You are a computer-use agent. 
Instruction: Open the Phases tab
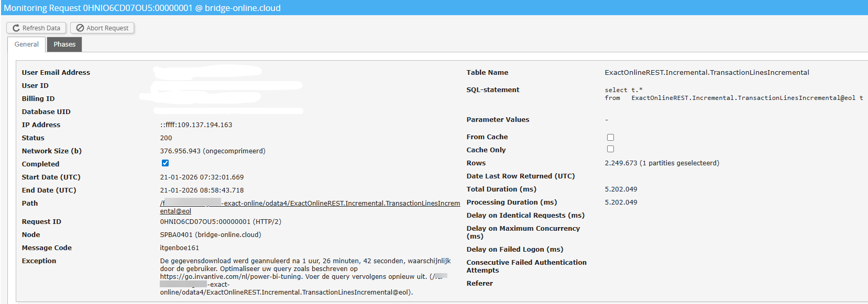[x=64, y=44]
